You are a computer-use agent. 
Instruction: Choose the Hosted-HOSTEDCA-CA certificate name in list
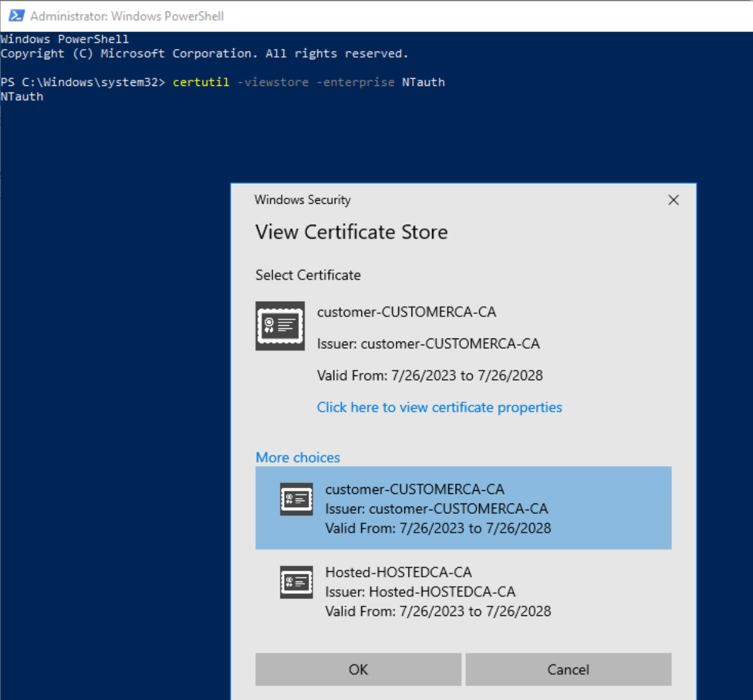(398, 572)
